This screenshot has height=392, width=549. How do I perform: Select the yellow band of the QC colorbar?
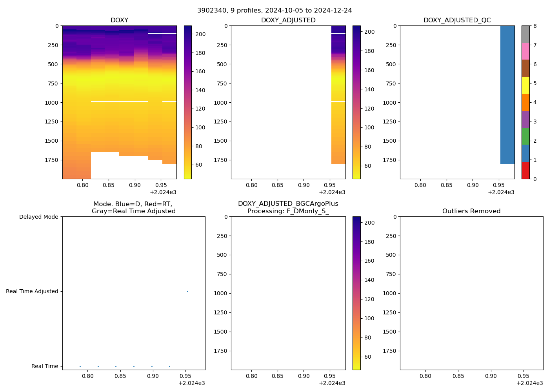(x=525, y=85)
